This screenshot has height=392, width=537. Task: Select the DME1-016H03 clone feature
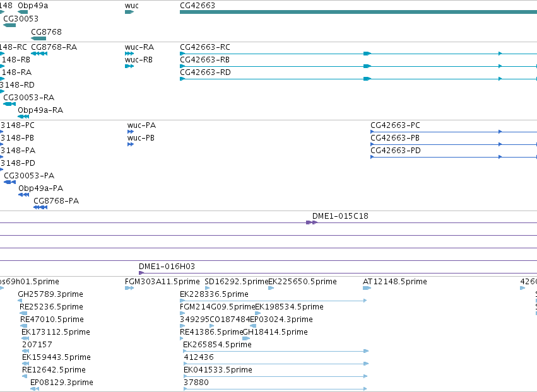338,273
